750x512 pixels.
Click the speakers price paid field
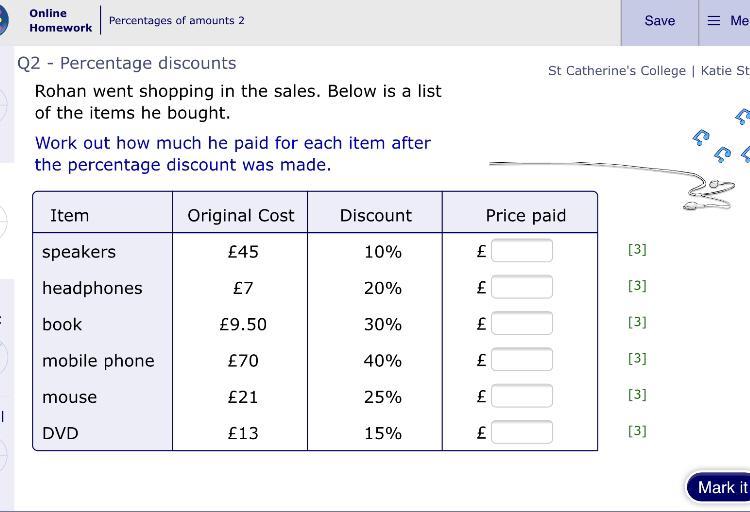521,251
